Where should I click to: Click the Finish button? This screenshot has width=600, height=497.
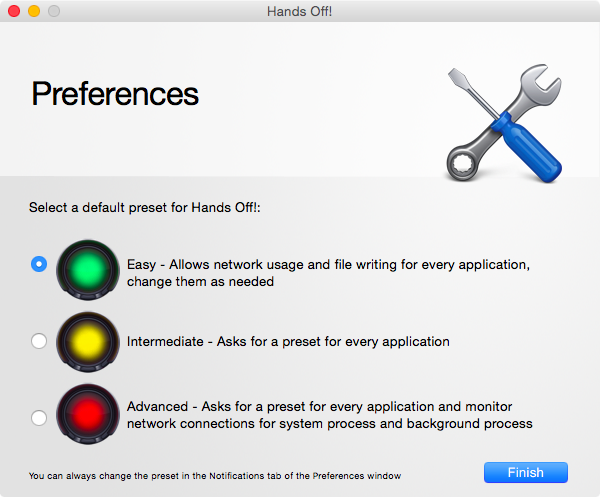526,473
